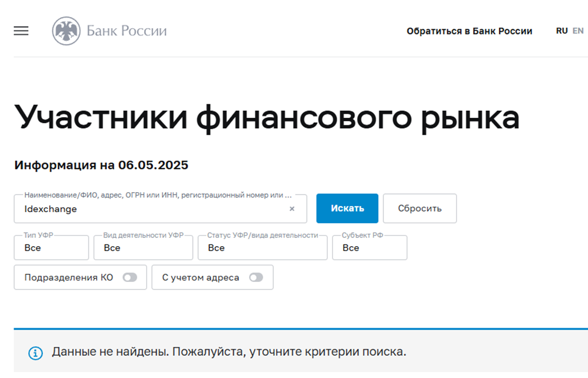Open the Статус УФР/вида деятельности dropdown
Viewport: 588px width, 378px height.
(x=263, y=247)
